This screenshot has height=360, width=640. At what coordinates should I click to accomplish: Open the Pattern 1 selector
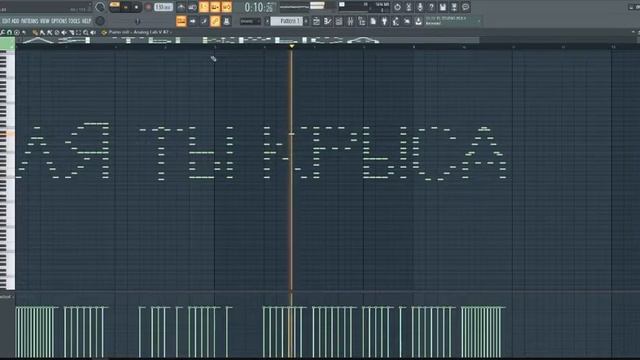point(287,21)
